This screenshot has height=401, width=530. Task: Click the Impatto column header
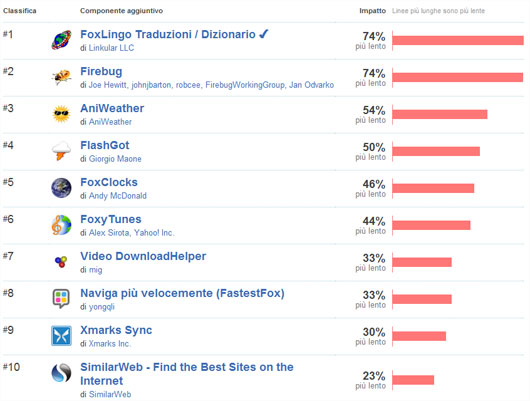tap(372, 11)
